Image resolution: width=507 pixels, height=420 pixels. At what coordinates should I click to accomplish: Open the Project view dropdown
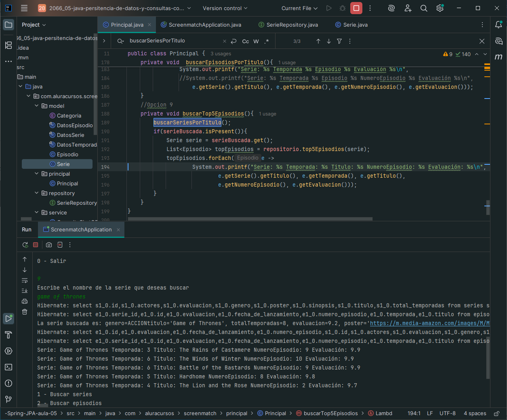(x=34, y=25)
